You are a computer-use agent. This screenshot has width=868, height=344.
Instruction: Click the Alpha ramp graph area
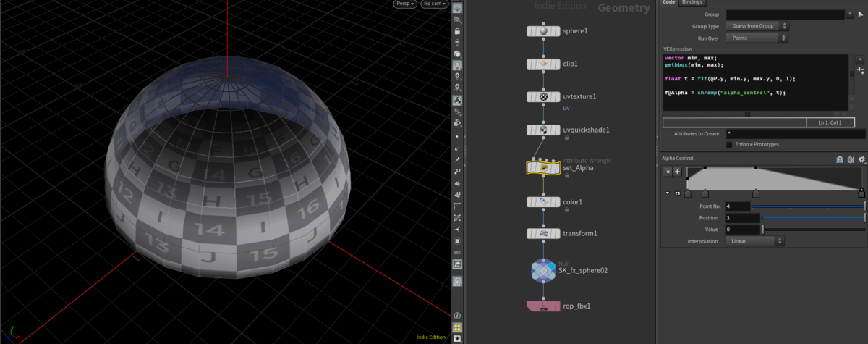coord(774,178)
